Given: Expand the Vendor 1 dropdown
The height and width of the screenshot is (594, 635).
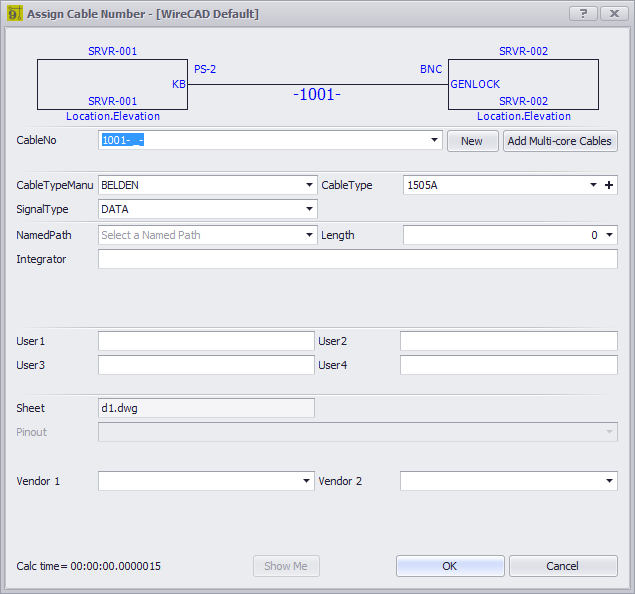Looking at the screenshot, I should [x=306, y=481].
